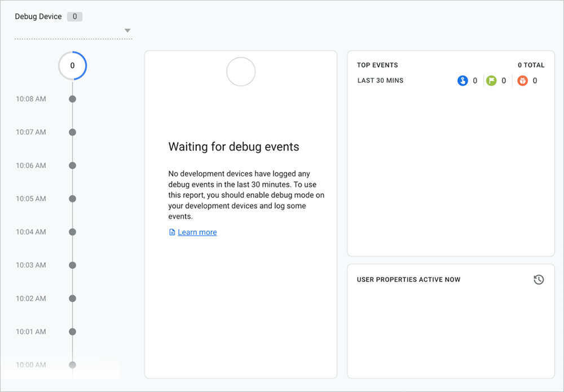Select the 10:07 AM timeline marker

click(x=72, y=133)
